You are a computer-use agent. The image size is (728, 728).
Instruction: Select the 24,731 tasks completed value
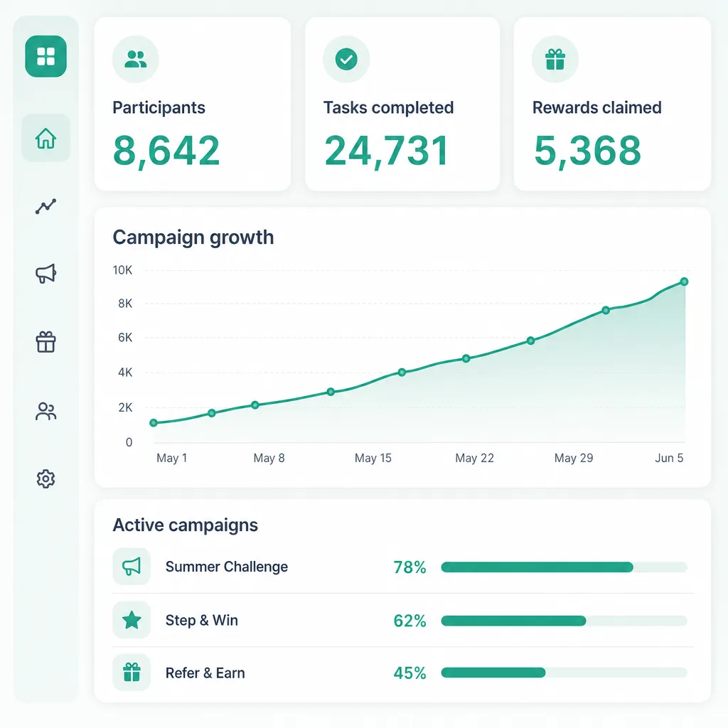(386, 151)
